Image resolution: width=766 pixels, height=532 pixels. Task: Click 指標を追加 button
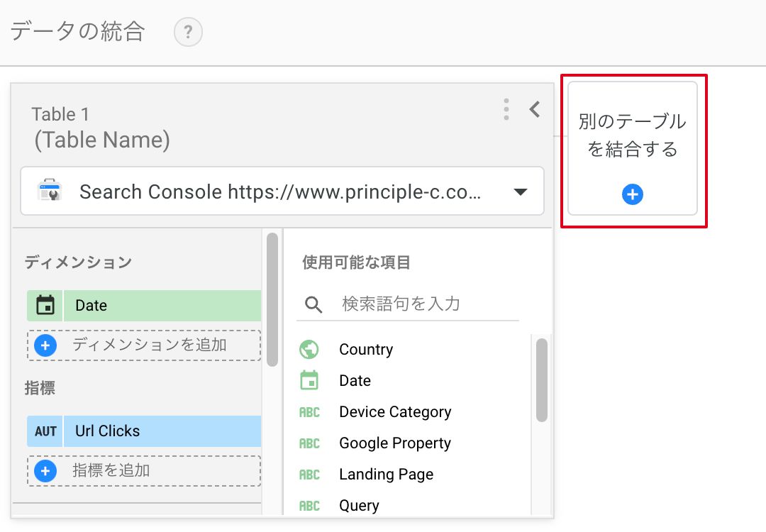click(144, 470)
